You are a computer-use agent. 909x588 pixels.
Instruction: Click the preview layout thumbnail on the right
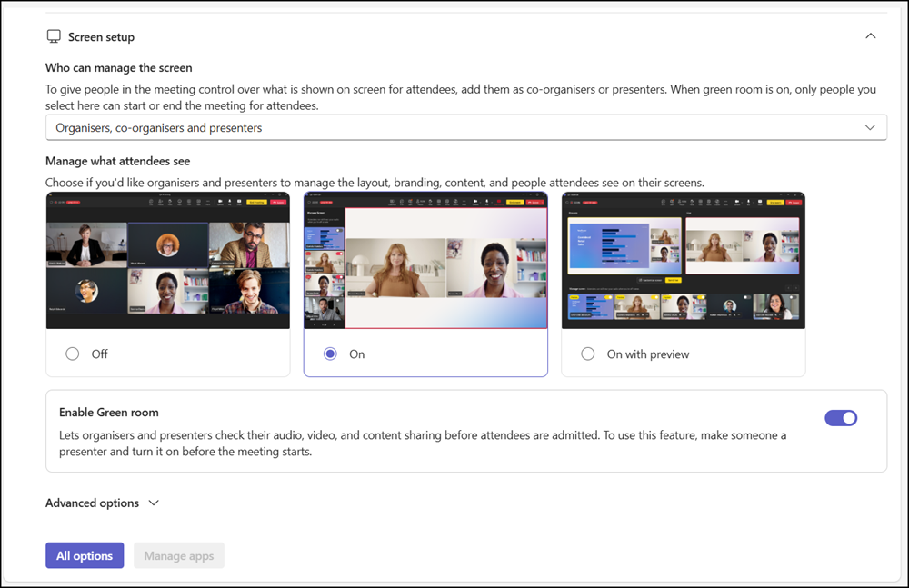pyautogui.click(x=683, y=261)
